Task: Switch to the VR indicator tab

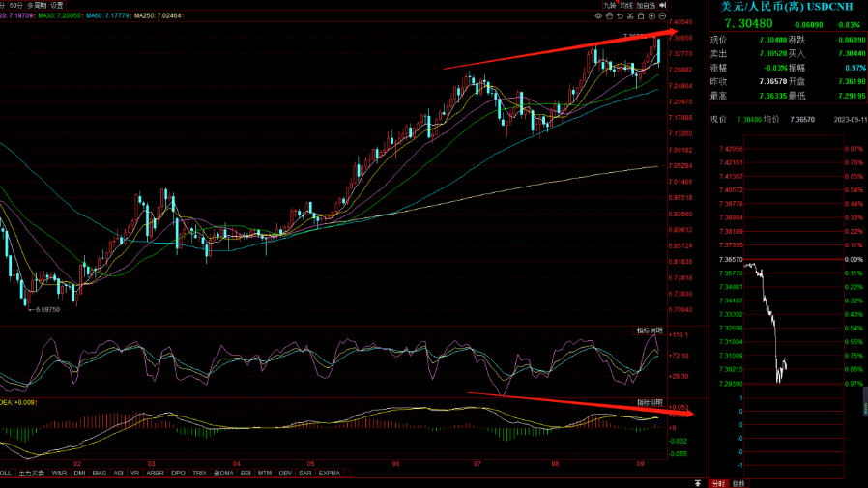Action: click(x=134, y=474)
